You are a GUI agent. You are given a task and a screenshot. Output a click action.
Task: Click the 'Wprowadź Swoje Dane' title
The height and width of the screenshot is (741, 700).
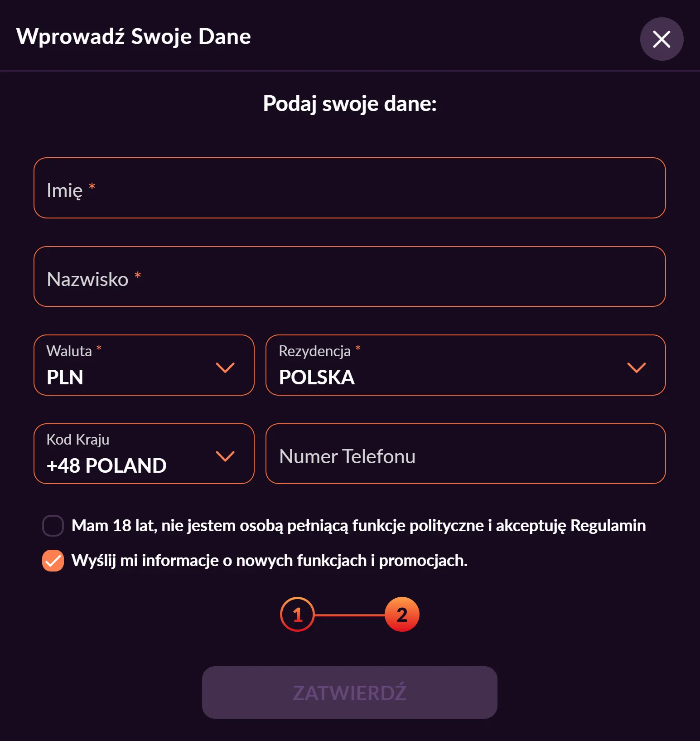pyautogui.click(x=134, y=37)
